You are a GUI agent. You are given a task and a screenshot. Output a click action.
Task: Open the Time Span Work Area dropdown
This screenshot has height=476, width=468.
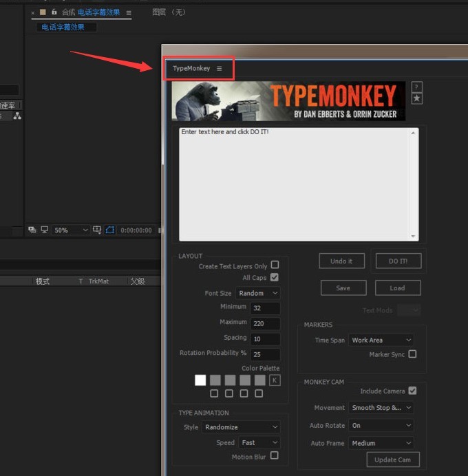[381, 340]
